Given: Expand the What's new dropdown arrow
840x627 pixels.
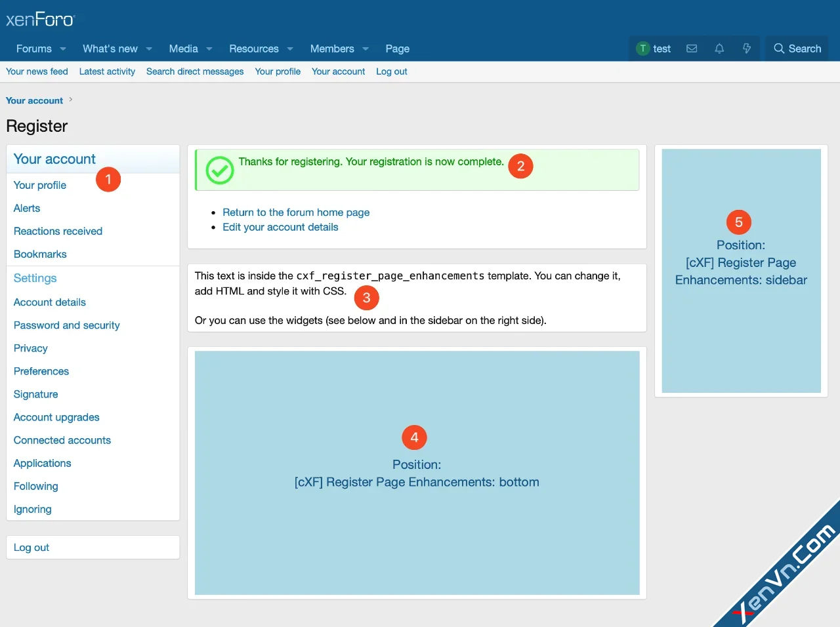Looking at the screenshot, I should click(149, 49).
